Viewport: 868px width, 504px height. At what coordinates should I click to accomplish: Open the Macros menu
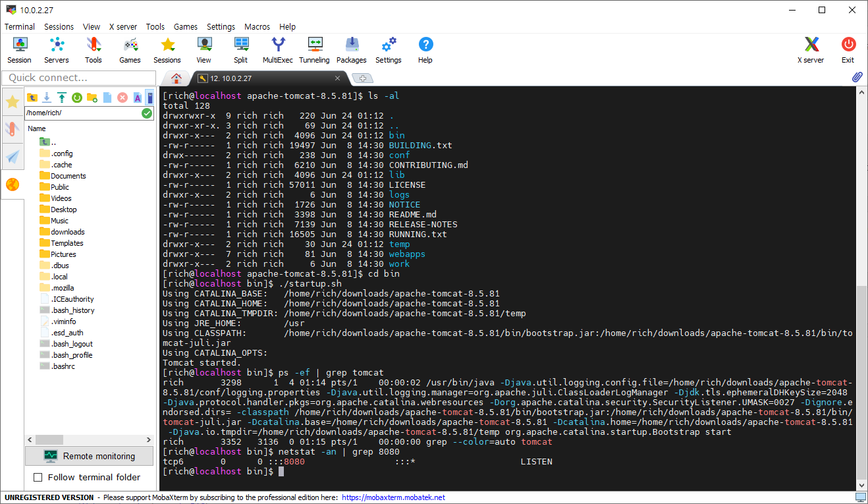[x=257, y=27]
